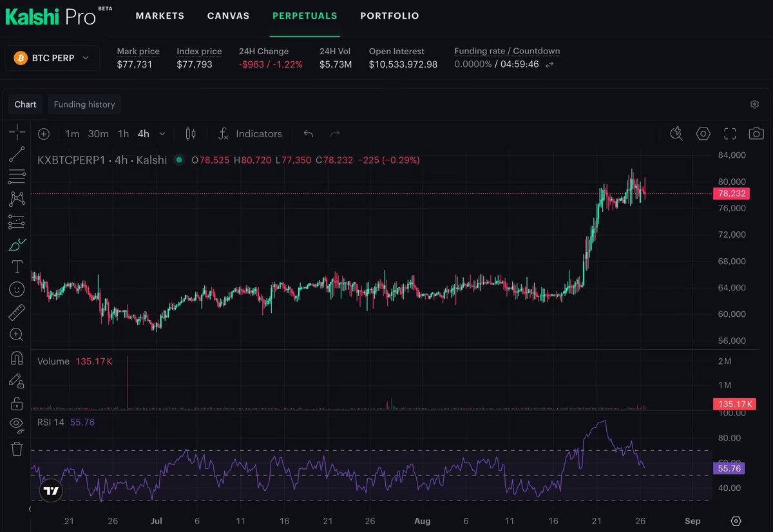Toggle lock all drawings

(x=17, y=404)
